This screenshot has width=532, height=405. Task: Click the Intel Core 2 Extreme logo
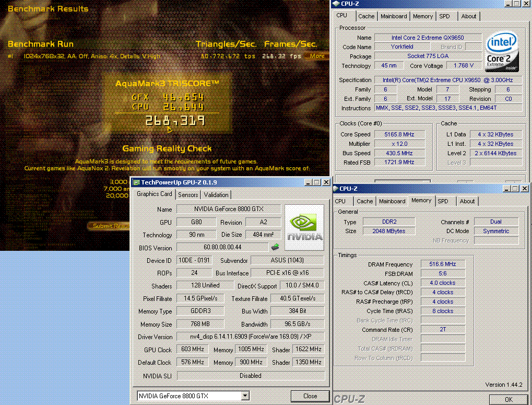502,52
